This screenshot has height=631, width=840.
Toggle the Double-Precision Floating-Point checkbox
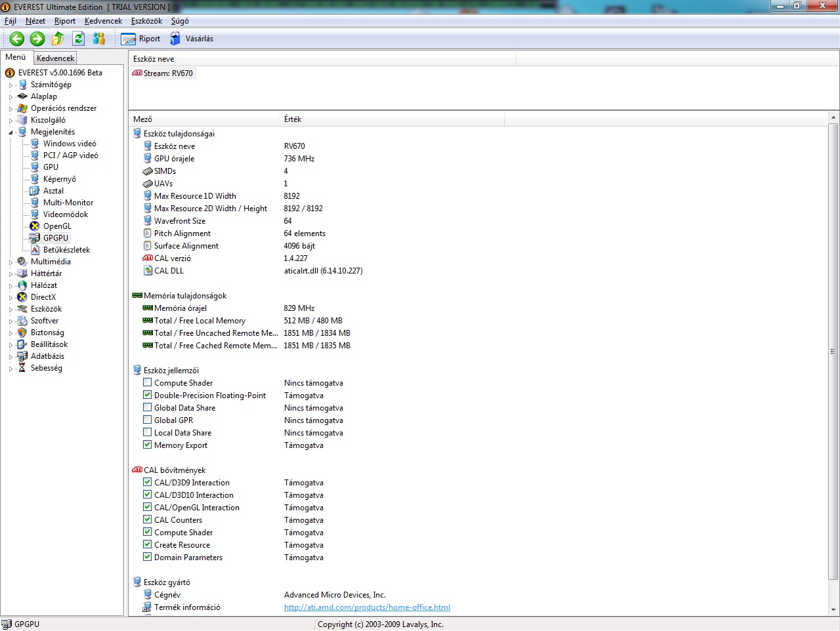coord(148,395)
